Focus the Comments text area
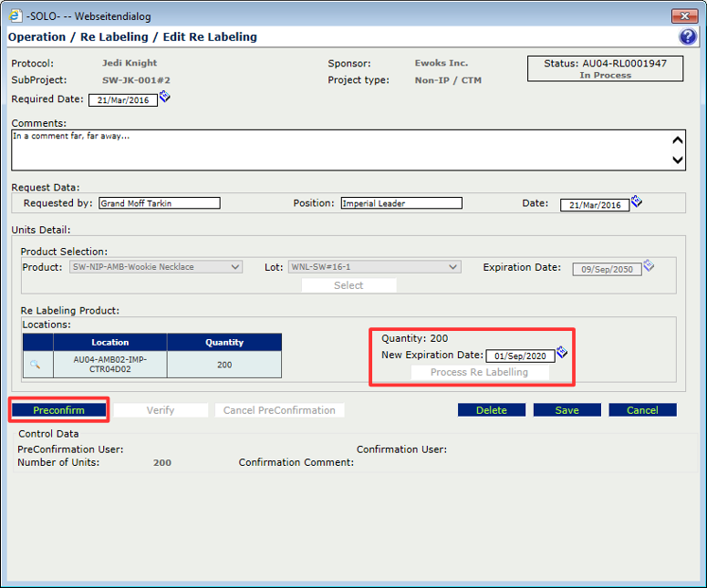Viewport: 707px width, 588px height. pyautogui.click(x=348, y=150)
